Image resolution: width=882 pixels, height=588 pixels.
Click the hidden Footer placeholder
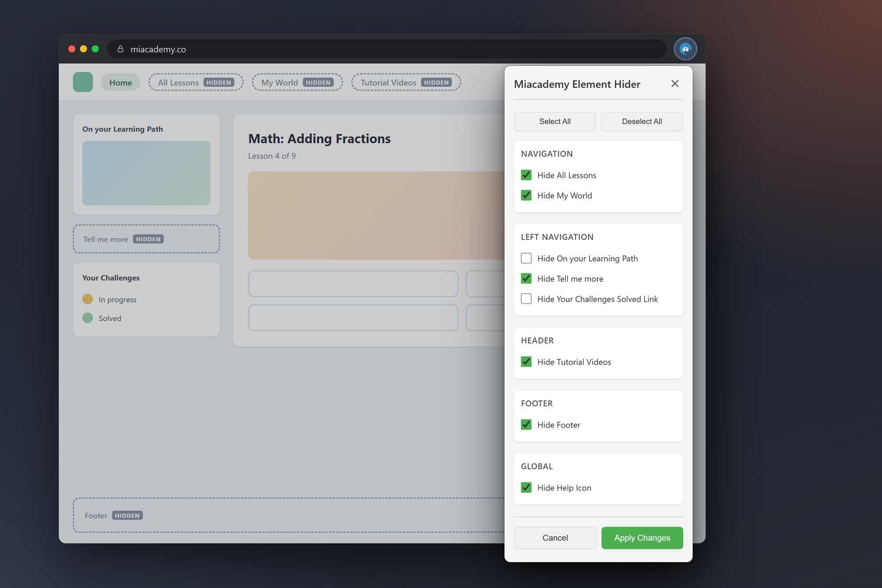(x=289, y=515)
